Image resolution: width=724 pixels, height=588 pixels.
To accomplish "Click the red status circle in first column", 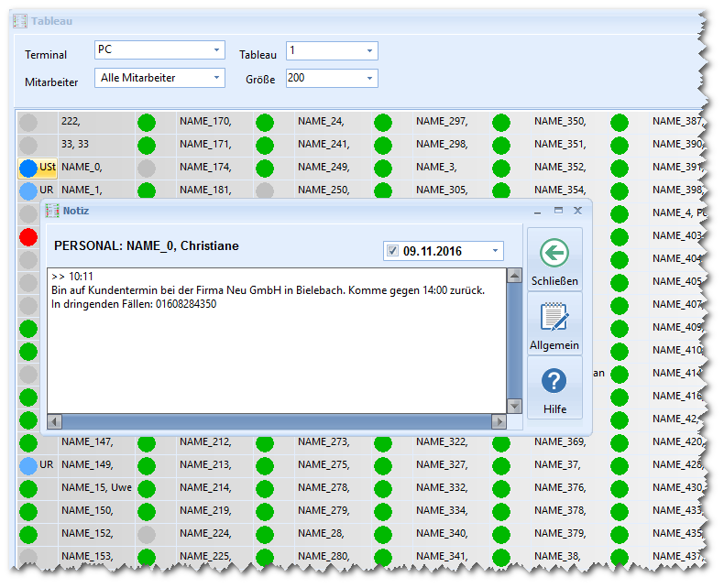I will pos(28,236).
